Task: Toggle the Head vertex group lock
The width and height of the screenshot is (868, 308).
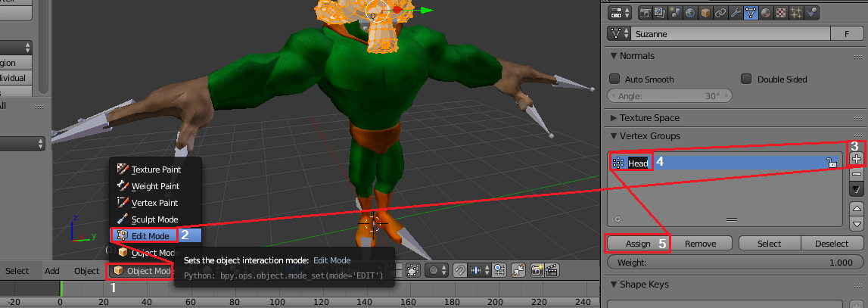Action: click(x=831, y=163)
